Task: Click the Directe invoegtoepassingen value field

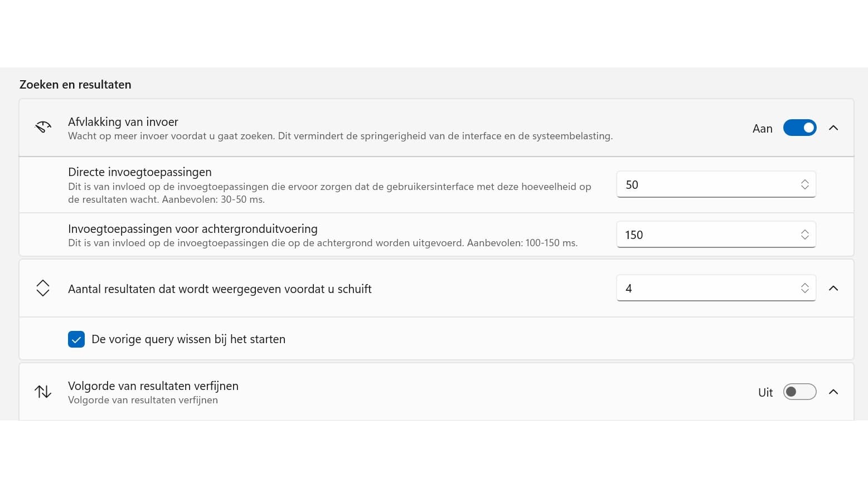Action: coord(708,185)
